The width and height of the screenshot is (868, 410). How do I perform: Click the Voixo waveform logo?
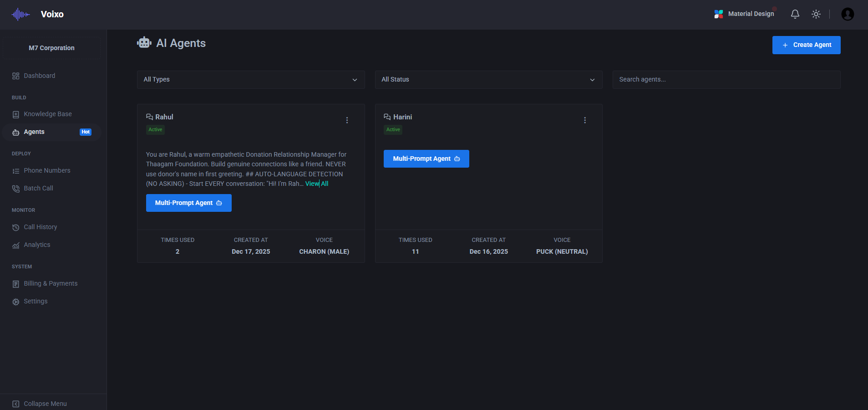pos(20,14)
